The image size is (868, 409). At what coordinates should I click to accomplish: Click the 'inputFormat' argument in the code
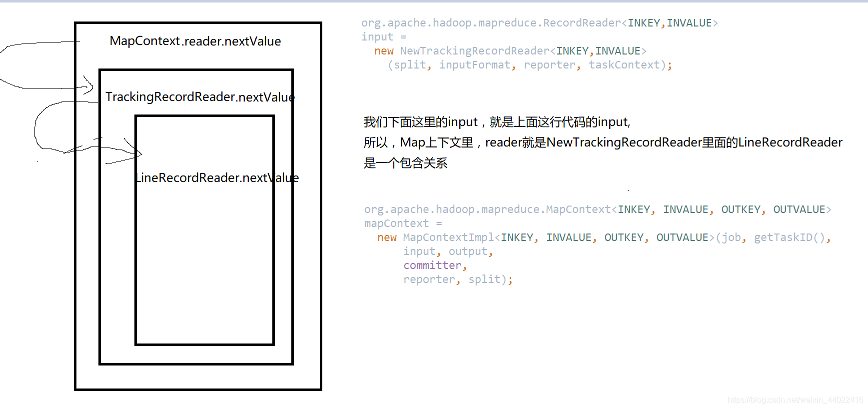click(475, 65)
